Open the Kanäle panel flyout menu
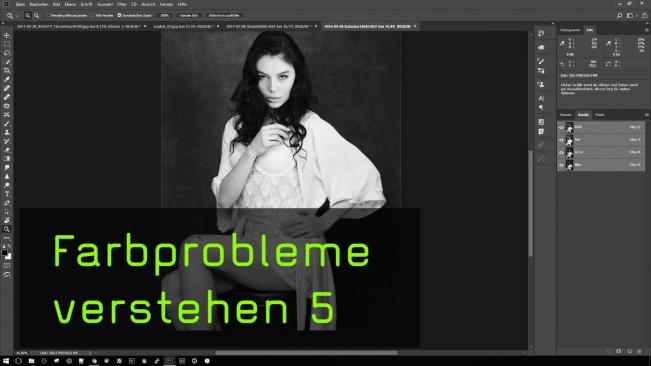This screenshot has width=651, height=366. click(646, 115)
